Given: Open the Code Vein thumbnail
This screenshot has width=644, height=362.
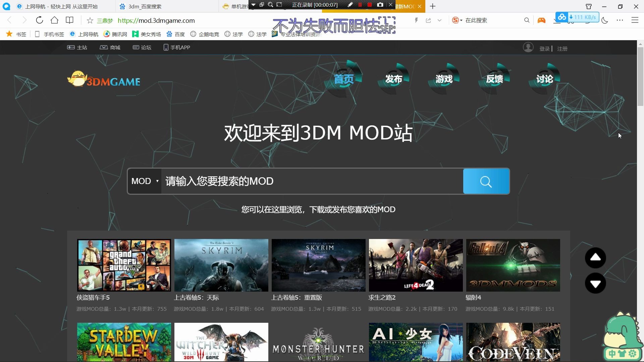Looking at the screenshot, I should click(x=513, y=342).
